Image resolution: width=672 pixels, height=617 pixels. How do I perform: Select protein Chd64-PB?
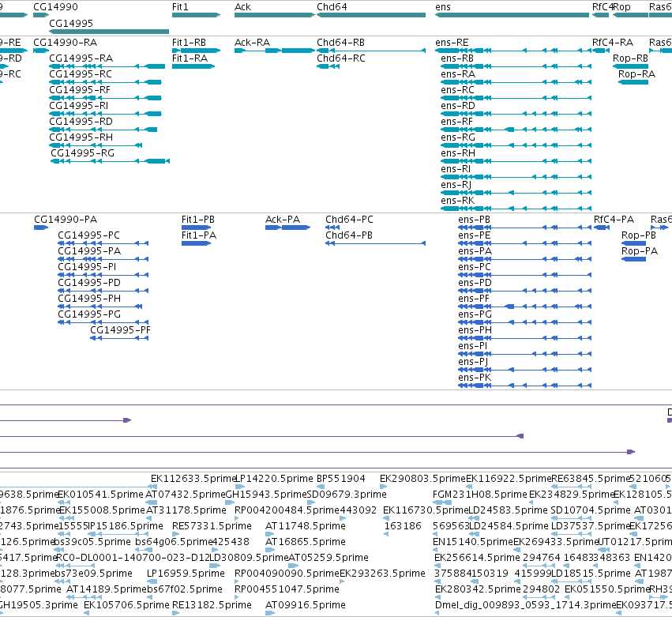click(x=375, y=243)
